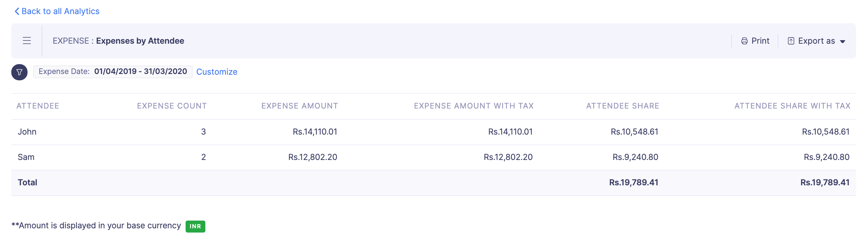Click the back chevron arrow icon
This screenshot has height=241, width=868.
point(17,11)
